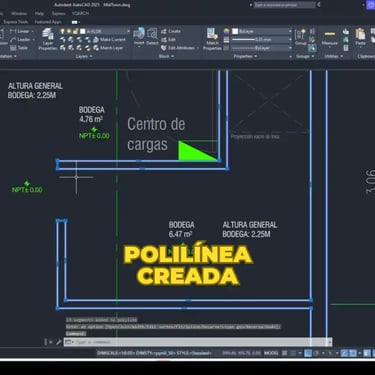Click the Leader annotation tool
This screenshot has width=375, height=375.
[20, 40]
